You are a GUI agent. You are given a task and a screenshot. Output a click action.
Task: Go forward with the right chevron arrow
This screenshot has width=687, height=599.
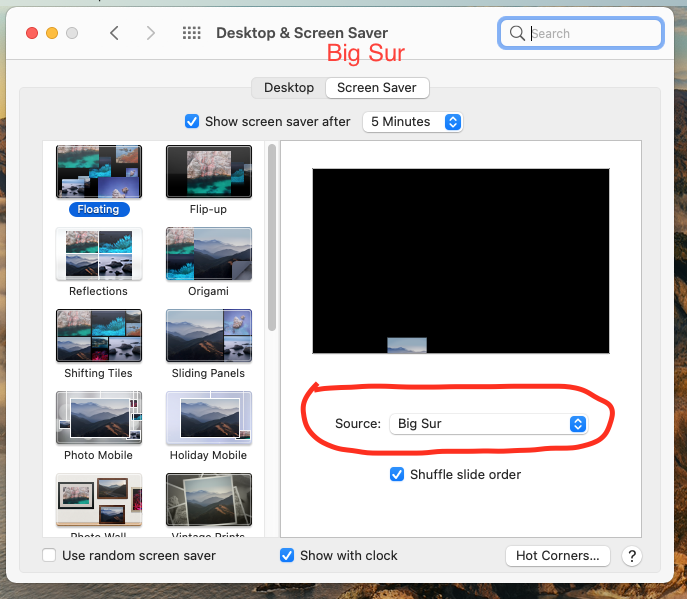pos(150,33)
